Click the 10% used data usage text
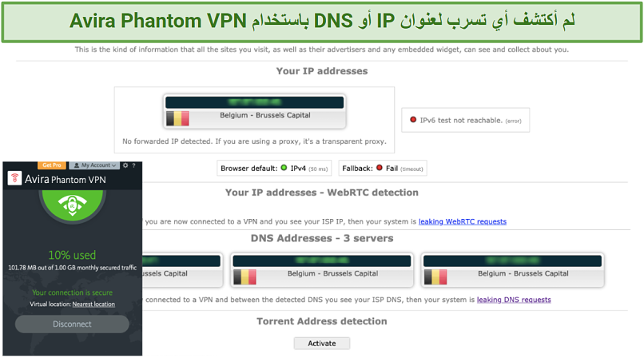 tap(72, 255)
